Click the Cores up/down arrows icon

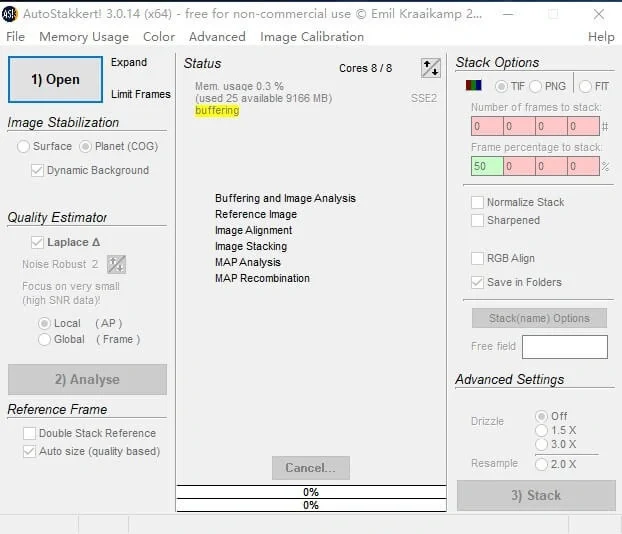[x=430, y=68]
